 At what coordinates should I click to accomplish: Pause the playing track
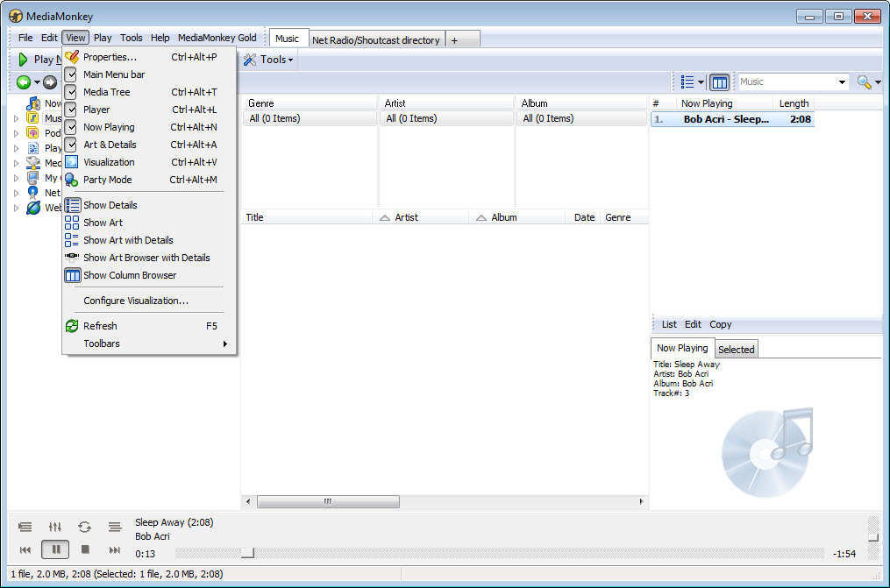[55, 549]
